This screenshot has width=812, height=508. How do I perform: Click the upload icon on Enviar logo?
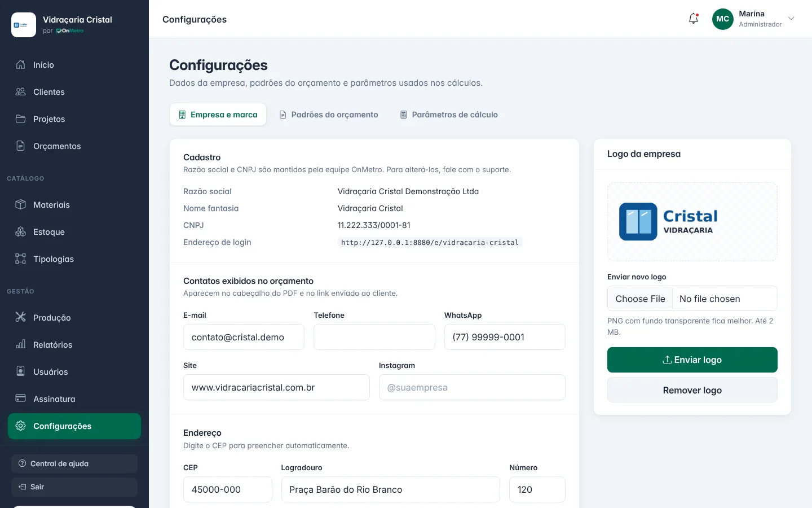[667, 360]
